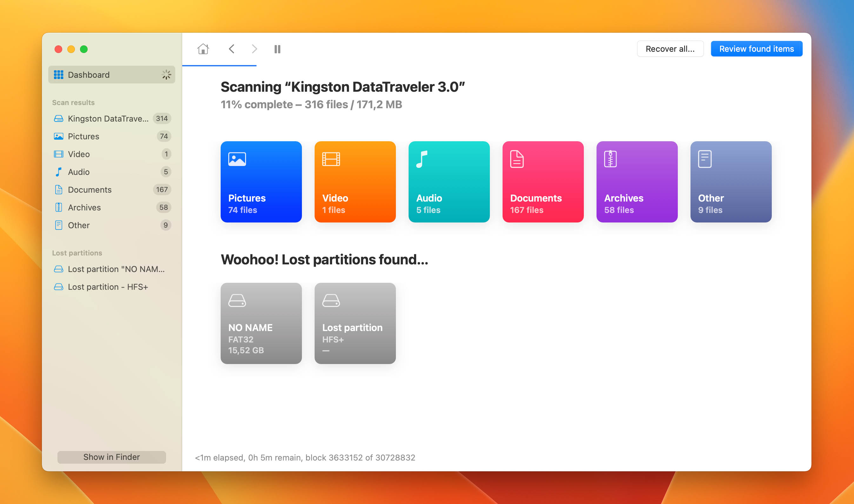This screenshot has height=504, width=854.
Task: Select Lost partition - HFS+ in sidebar
Action: coord(111,287)
